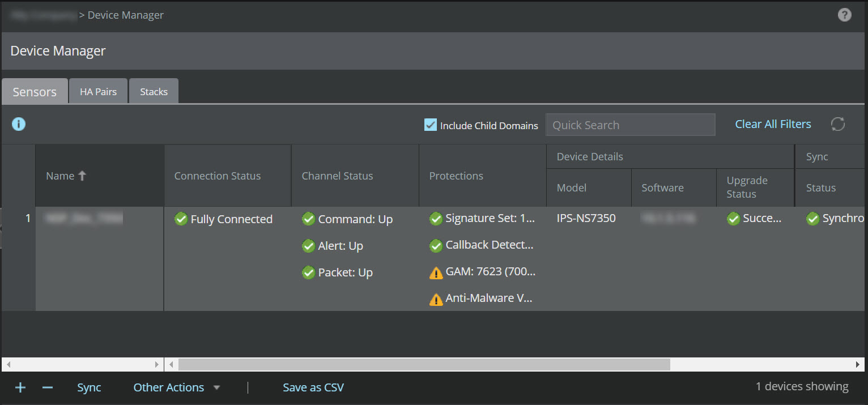Viewport: 868px width, 405px height.
Task: Open the help question mark icon
Action: tap(844, 15)
